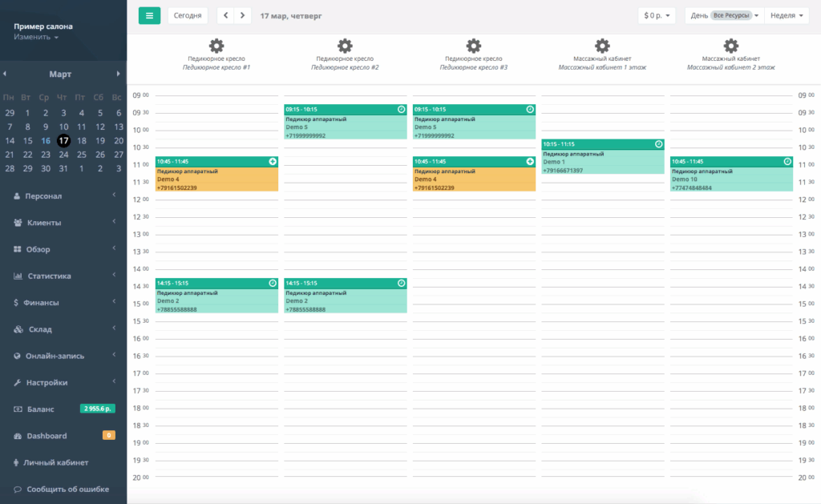Screen dimensions: 821x504
Task: Open Demo 10 appointment in Массажный кабинет 2 этаж
Action: [731, 175]
